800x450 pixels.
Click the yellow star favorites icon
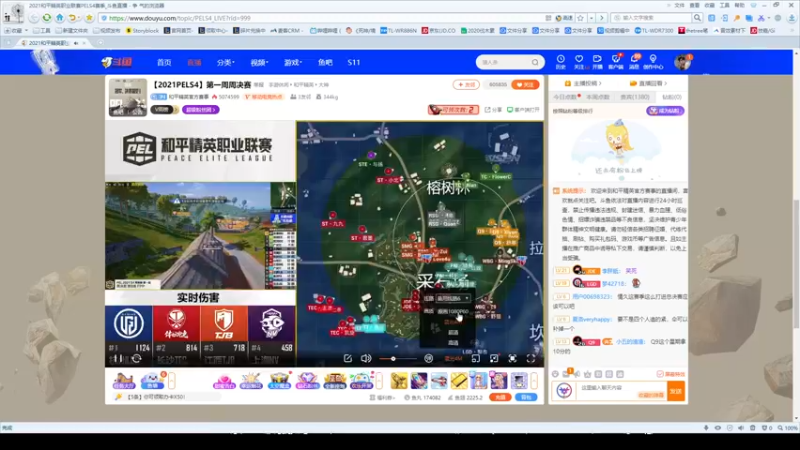(x=89, y=18)
